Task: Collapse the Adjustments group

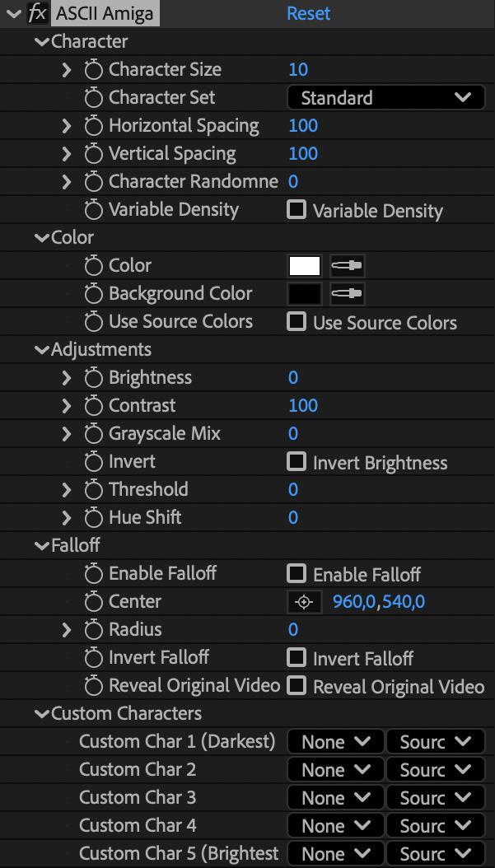Action: [x=42, y=350]
